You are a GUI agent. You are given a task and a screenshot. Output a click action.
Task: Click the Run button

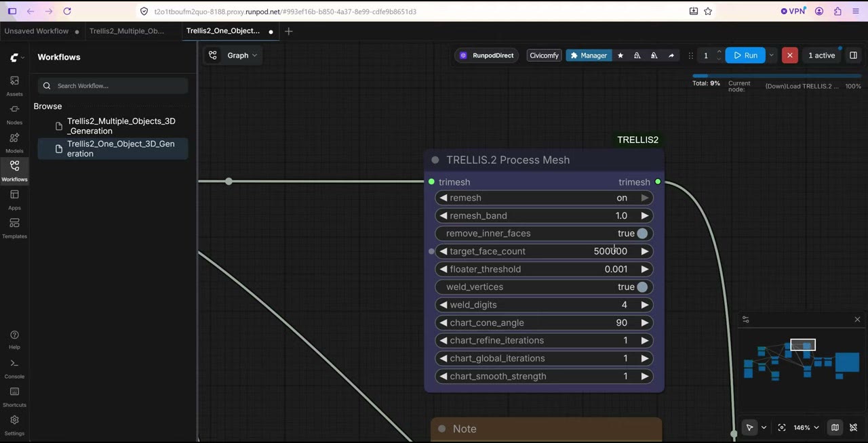tap(745, 56)
